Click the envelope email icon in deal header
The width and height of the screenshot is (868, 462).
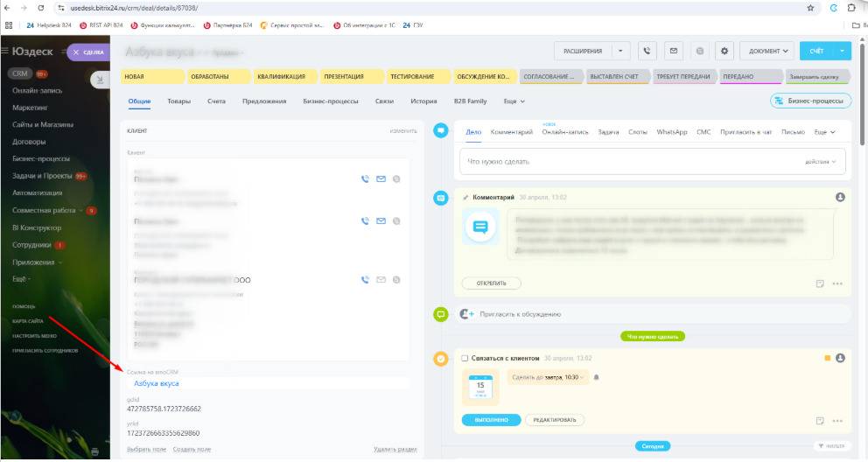point(673,51)
